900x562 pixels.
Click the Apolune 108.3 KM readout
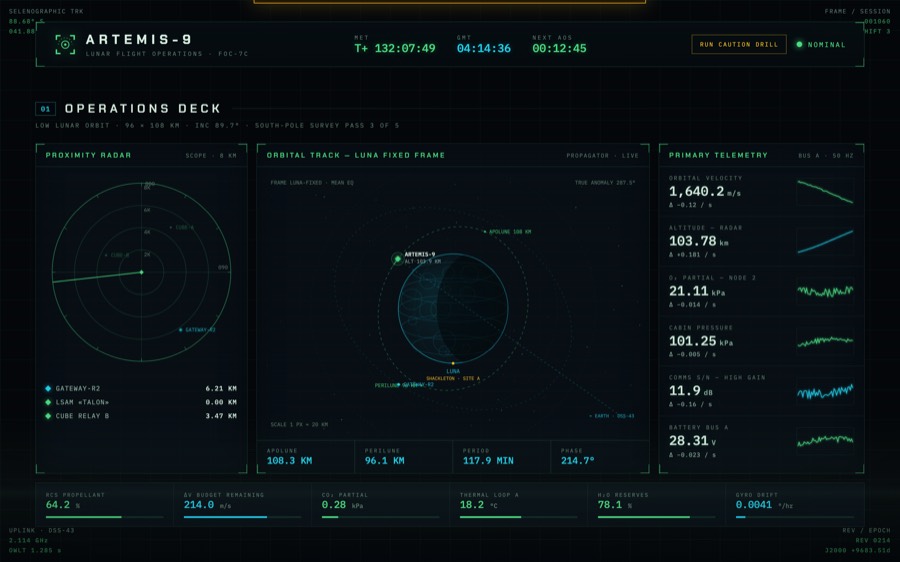[289, 461]
